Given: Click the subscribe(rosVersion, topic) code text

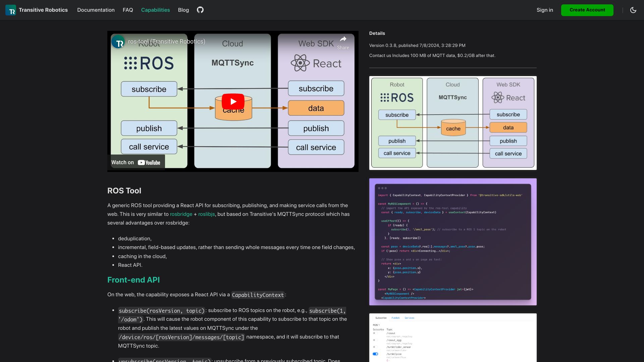Looking at the screenshot, I should (x=162, y=311).
